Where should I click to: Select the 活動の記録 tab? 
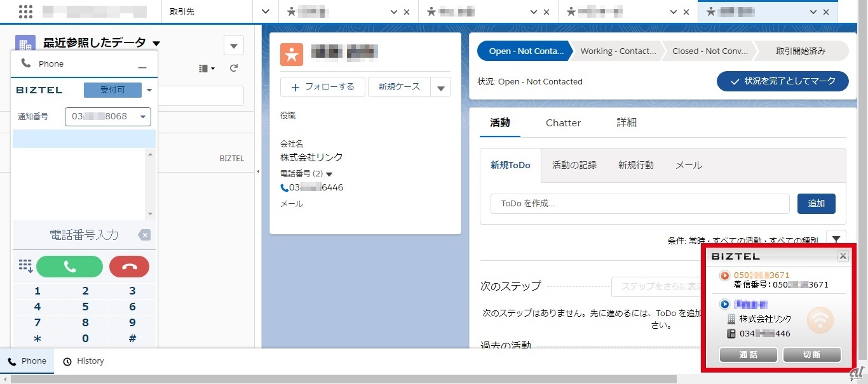574,165
